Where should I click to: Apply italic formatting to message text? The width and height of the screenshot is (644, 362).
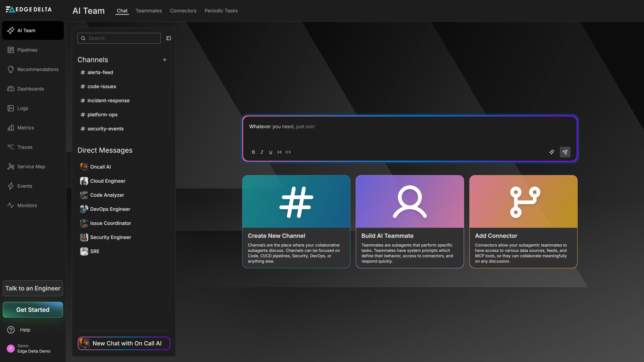262,152
